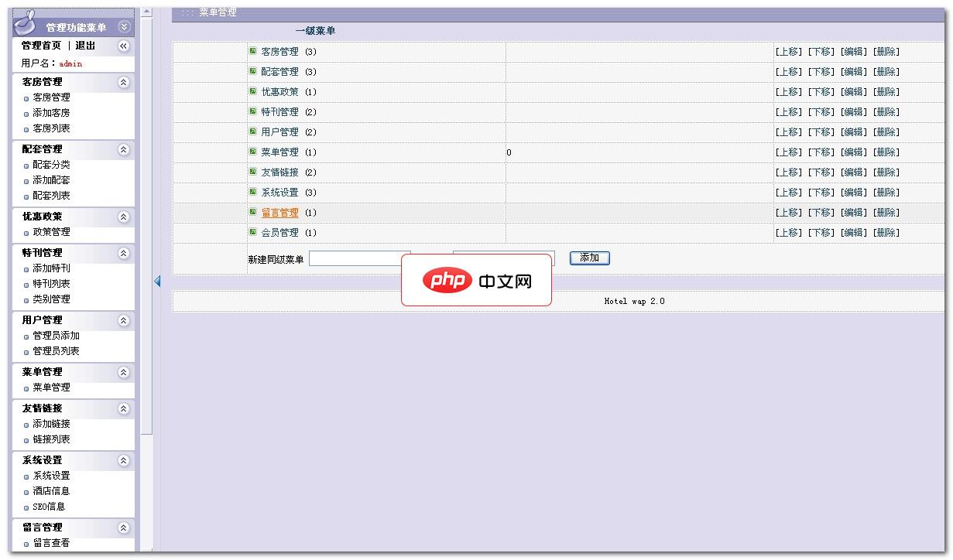
Task: Collapse the 用户管理 sidebar section
Action: click(x=124, y=320)
